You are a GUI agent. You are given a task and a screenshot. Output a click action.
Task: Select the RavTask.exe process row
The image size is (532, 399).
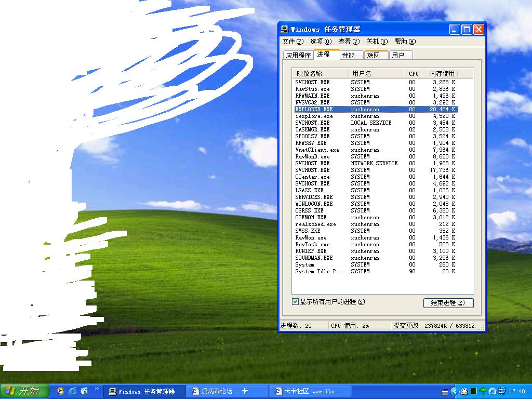click(x=376, y=244)
